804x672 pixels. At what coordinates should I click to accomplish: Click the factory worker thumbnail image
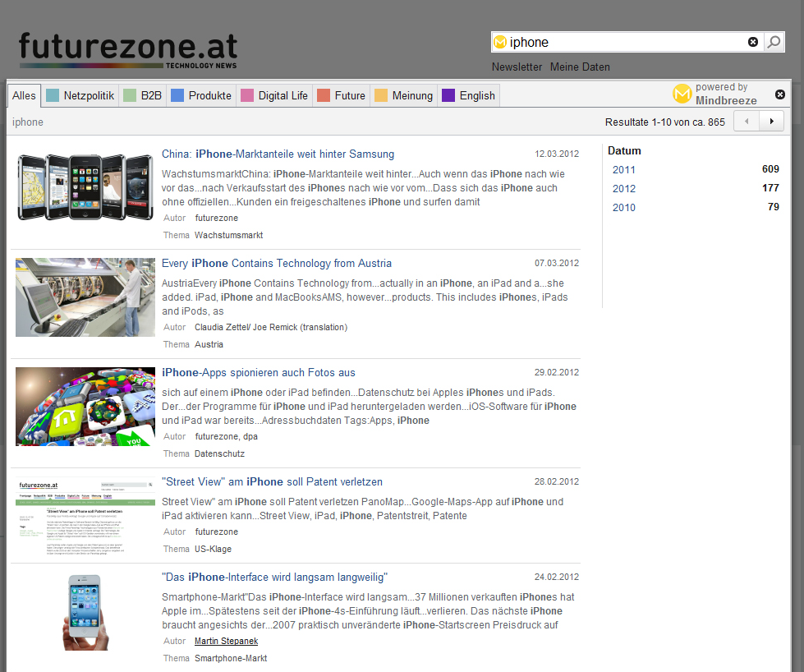click(x=85, y=297)
